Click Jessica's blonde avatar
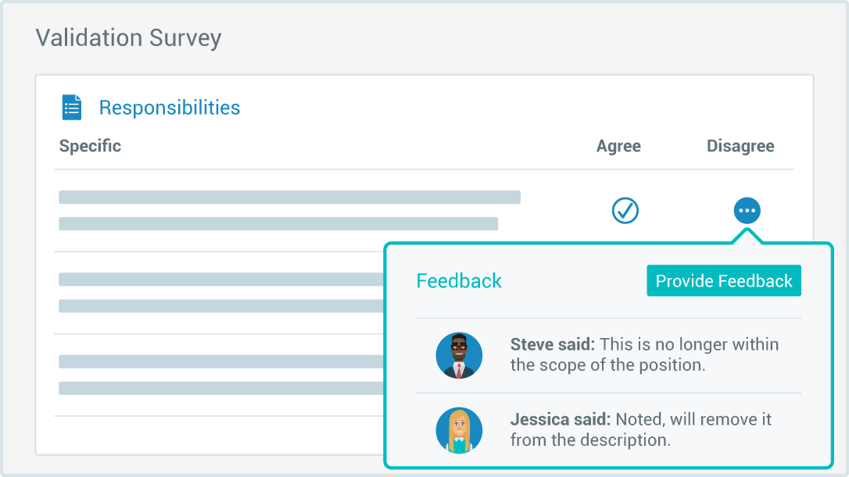849x477 pixels. [x=459, y=430]
